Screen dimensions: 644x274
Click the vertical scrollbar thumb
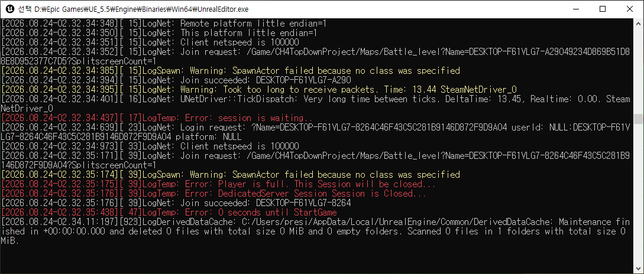coord(638,119)
